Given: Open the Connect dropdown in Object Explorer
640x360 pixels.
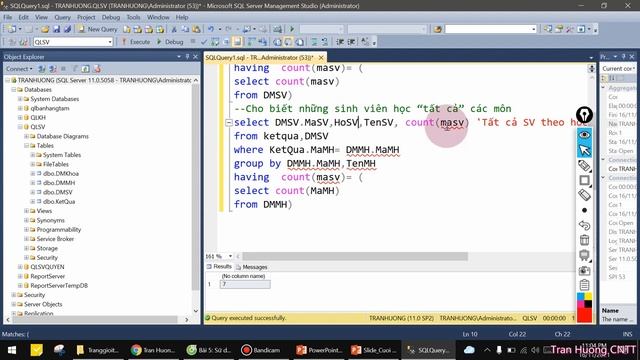Looking at the screenshot, I should click(19, 69).
